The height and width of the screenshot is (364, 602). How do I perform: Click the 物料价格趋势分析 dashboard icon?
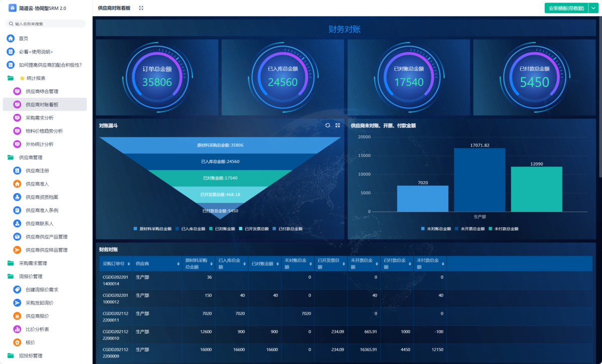[x=17, y=131]
